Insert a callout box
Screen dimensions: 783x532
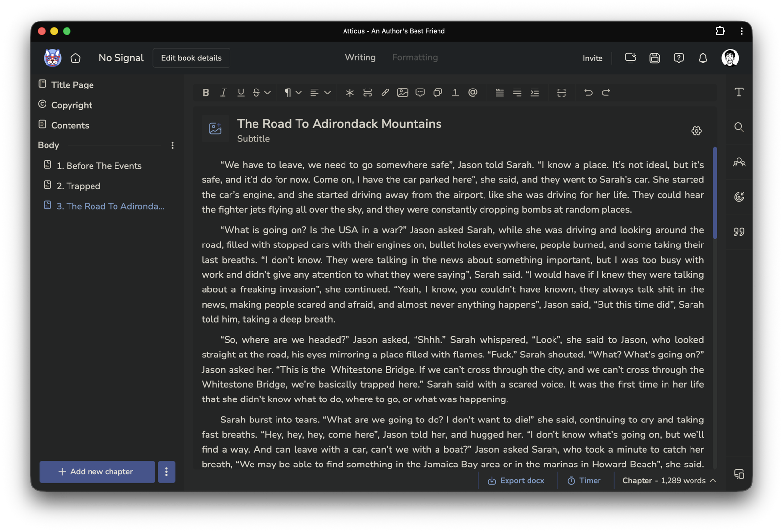click(x=438, y=92)
